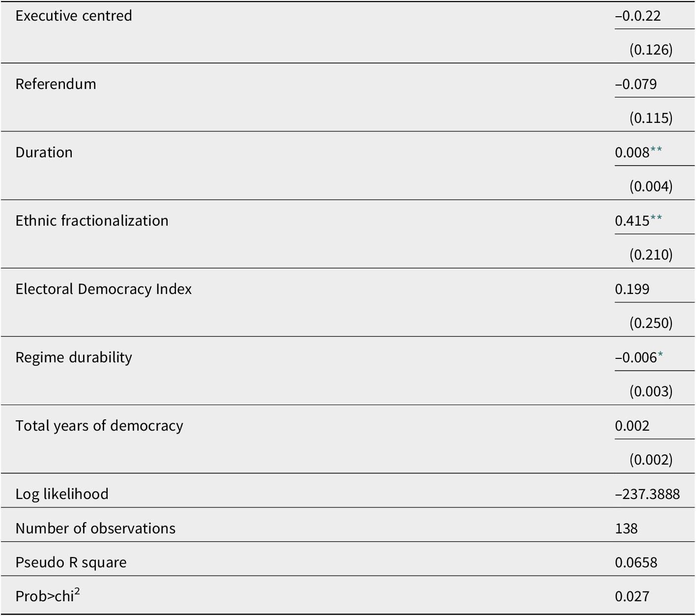Click the single asterisk beside –0.006
Viewport: 696px width, 616px height.
(x=660, y=355)
